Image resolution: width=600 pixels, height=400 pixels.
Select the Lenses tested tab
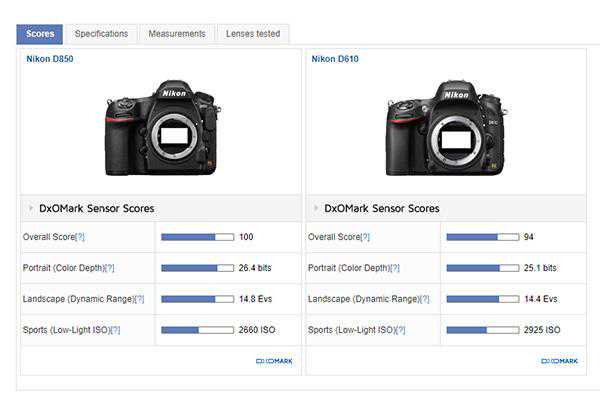tap(253, 34)
